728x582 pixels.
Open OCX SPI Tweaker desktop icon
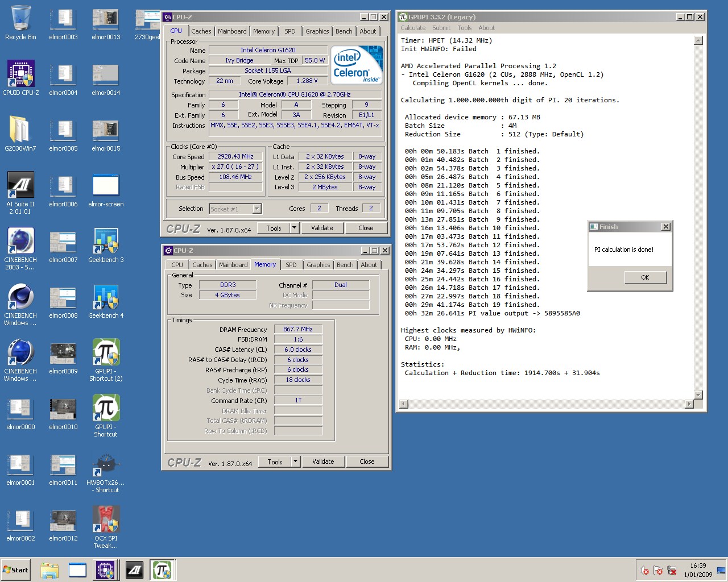[106, 527]
